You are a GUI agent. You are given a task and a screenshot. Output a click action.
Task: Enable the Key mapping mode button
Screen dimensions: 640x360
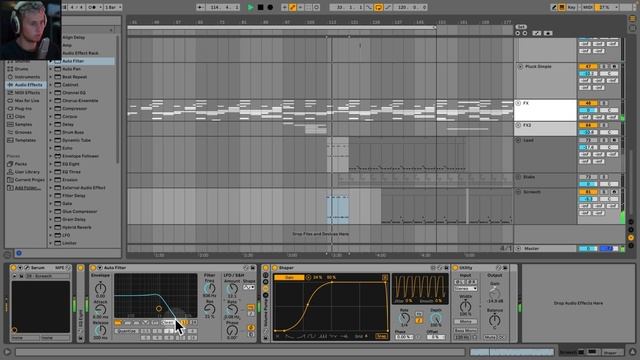pos(571,7)
